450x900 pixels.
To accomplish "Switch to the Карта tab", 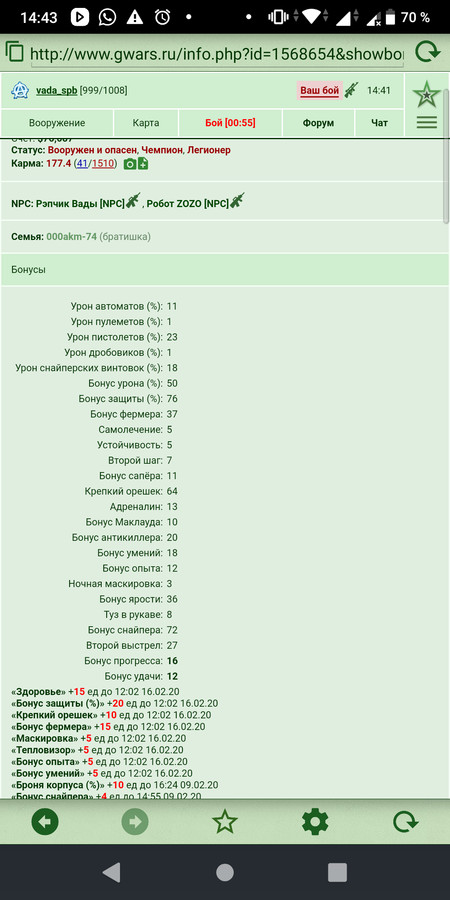I will 146,123.
